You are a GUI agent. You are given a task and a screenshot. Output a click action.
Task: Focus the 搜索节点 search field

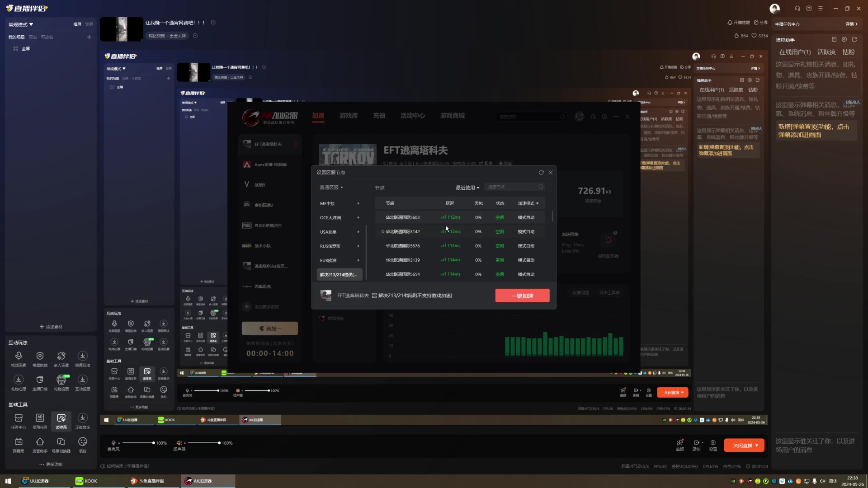click(x=514, y=187)
